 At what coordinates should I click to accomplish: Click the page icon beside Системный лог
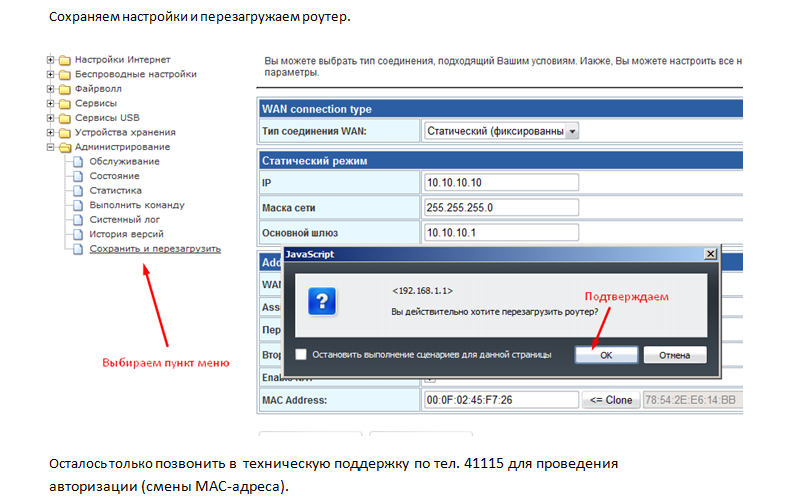80,220
